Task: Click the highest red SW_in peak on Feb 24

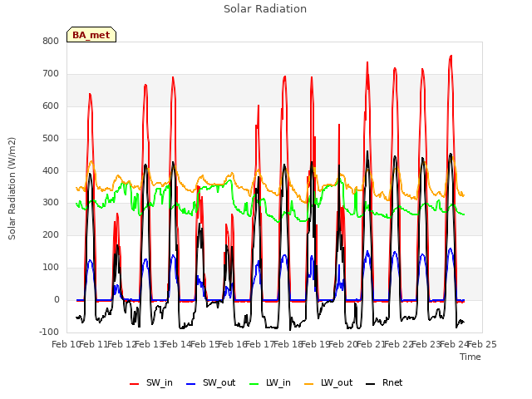Action: pyautogui.click(x=451, y=56)
